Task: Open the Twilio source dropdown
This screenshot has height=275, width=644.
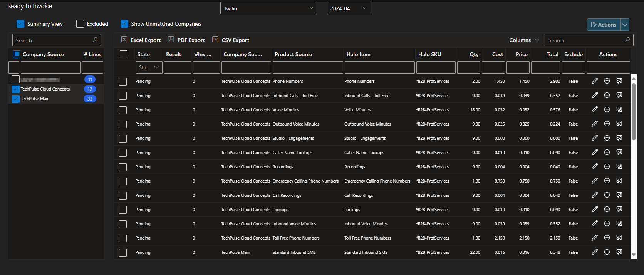Action: point(269,8)
